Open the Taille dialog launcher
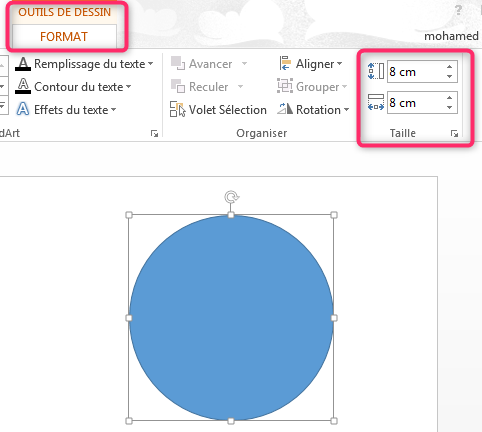482x432 pixels. (454, 134)
